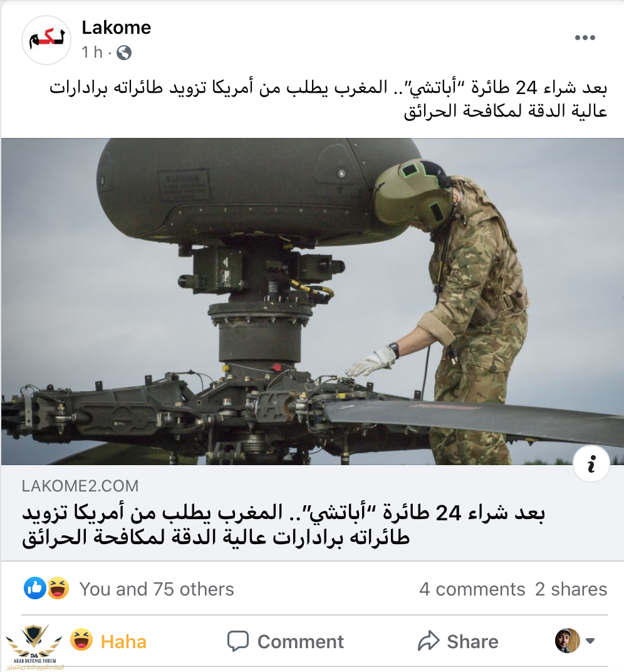This screenshot has width=624, height=672.
Task: Click the globe public audience icon
Action: (x=124, y=53)
